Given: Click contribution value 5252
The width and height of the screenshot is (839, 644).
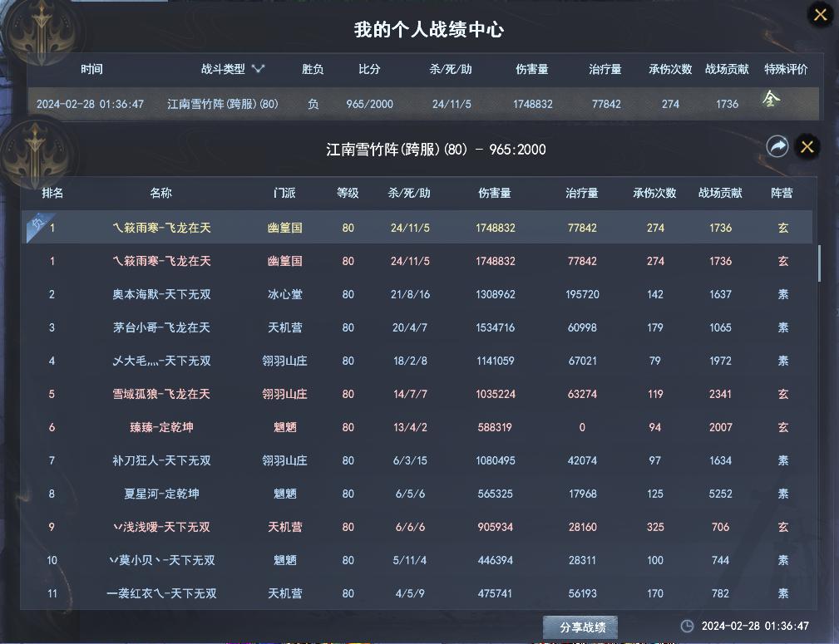Looking at the screenshot, I should [720, 493].
